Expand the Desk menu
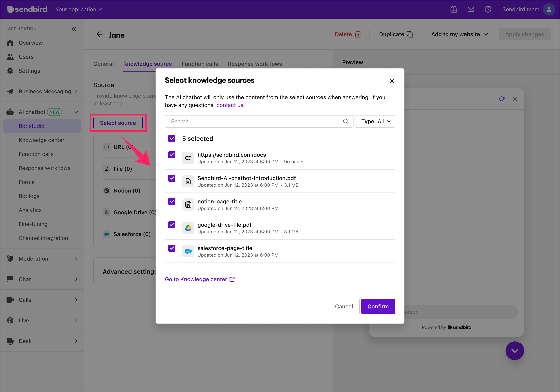Screen dimensions: 560x392 point(42,341)
